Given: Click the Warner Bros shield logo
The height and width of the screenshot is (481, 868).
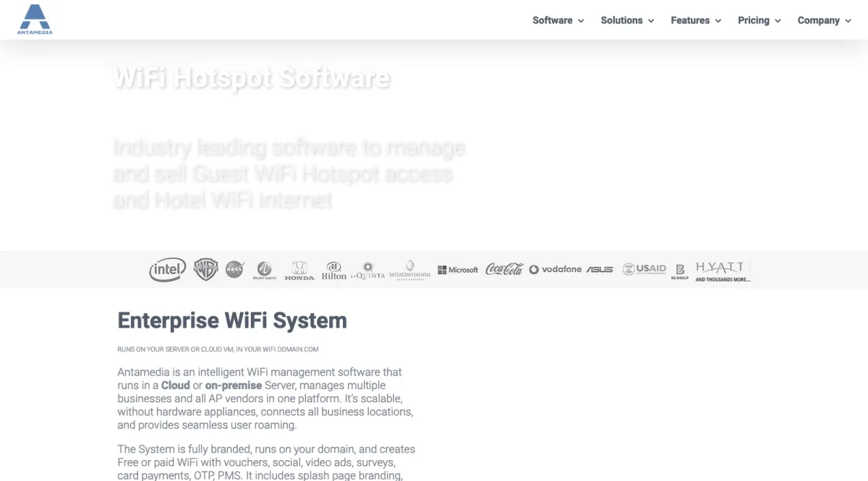Looking at the screenshot, I should [x=206, y=270].
